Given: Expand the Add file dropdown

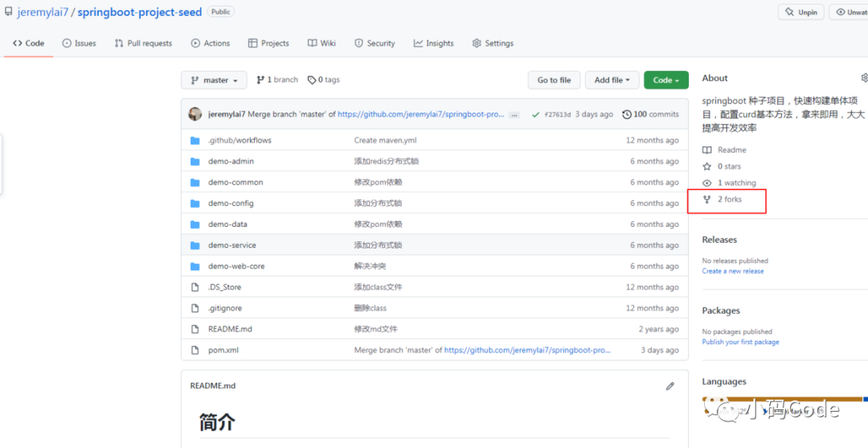Looking at the screenshot, I should pos(612,80).
